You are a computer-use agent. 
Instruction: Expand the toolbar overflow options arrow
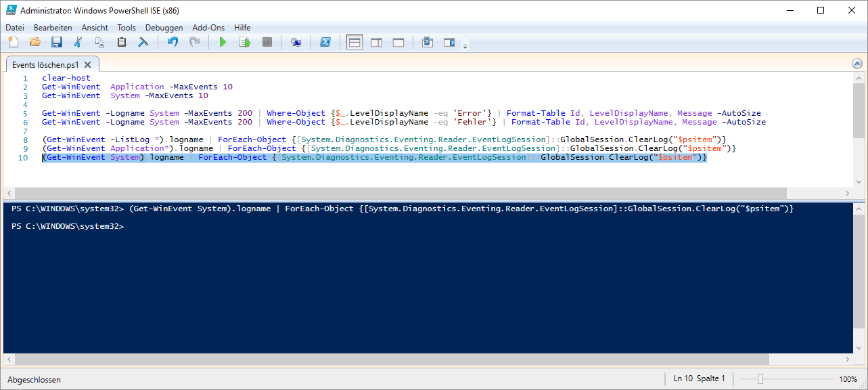pyautogui.click(x=465, y=47)
